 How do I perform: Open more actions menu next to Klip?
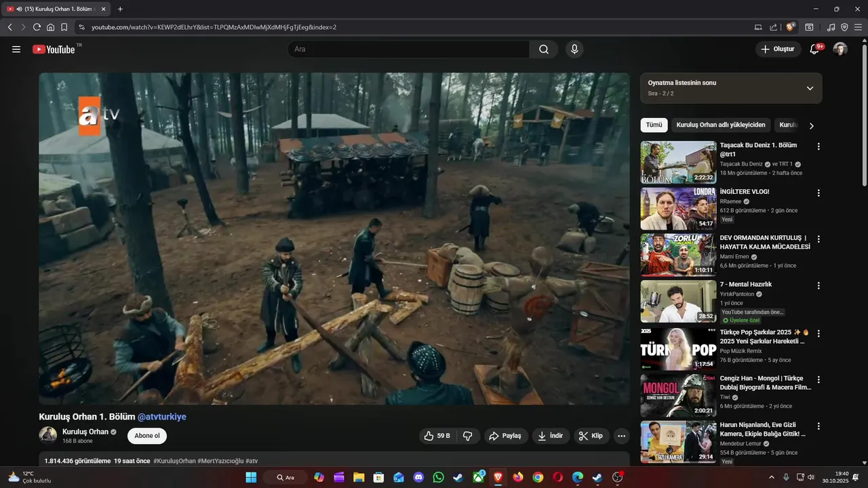point(621,436)
